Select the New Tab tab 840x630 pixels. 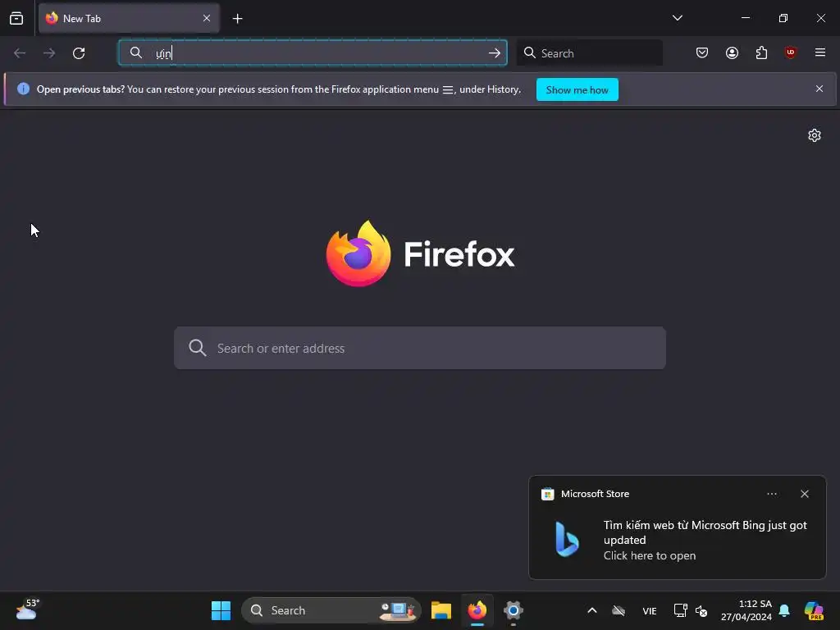(x=129, y=18)
